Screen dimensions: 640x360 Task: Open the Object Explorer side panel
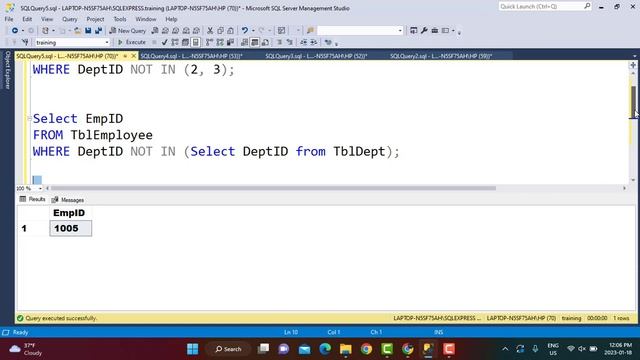coord(7,70)
